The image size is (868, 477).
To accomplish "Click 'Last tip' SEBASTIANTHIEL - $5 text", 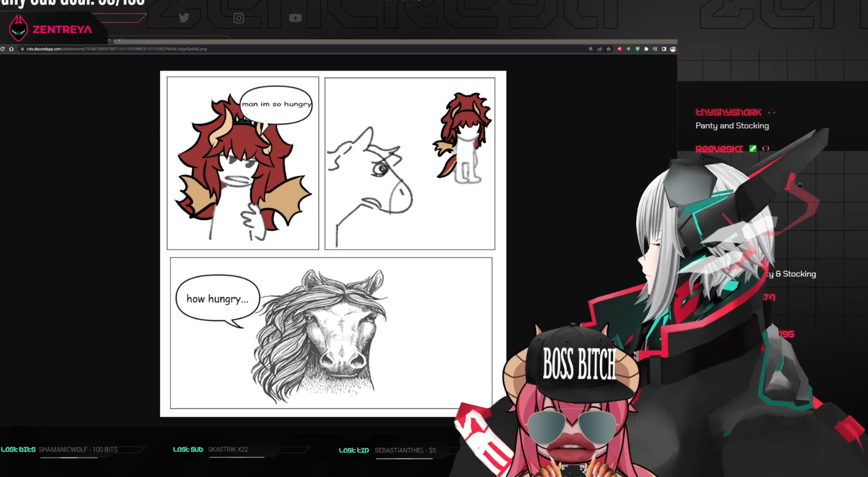I will pyautogui.click(x=405, y=450).
